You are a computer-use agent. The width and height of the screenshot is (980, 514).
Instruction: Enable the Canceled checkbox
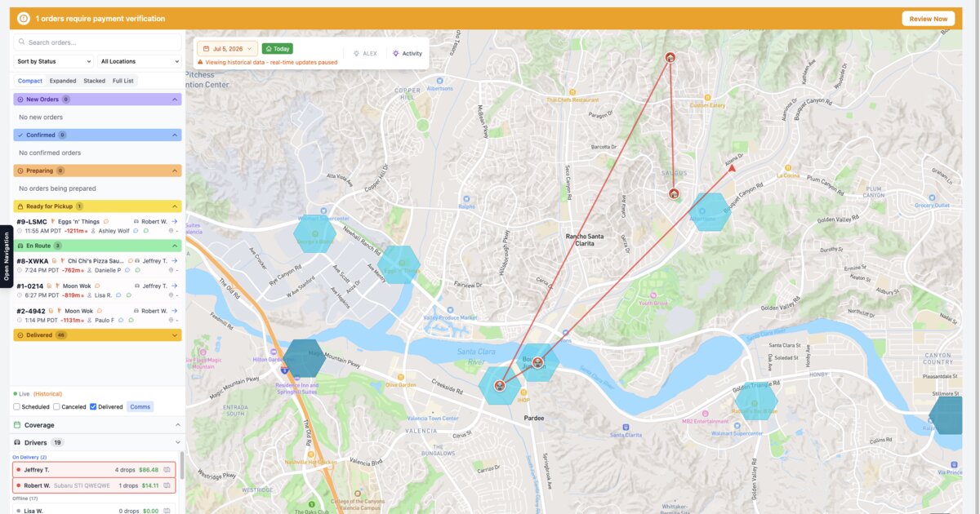(x=56, y=406)
